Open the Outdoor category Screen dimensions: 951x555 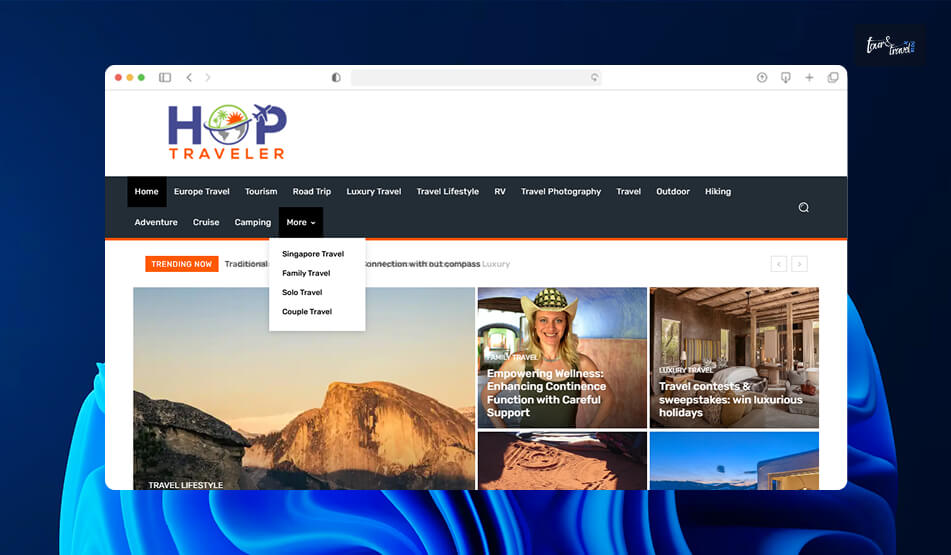[673, 192]
